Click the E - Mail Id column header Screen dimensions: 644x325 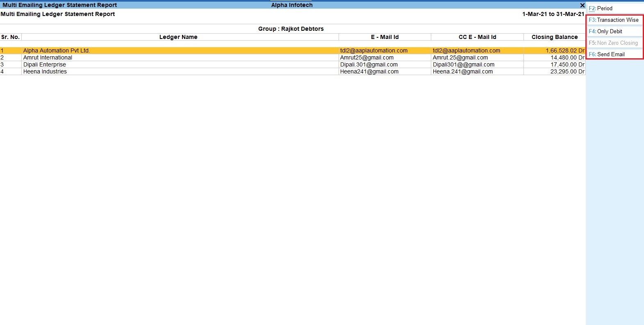tap(385, 37)
